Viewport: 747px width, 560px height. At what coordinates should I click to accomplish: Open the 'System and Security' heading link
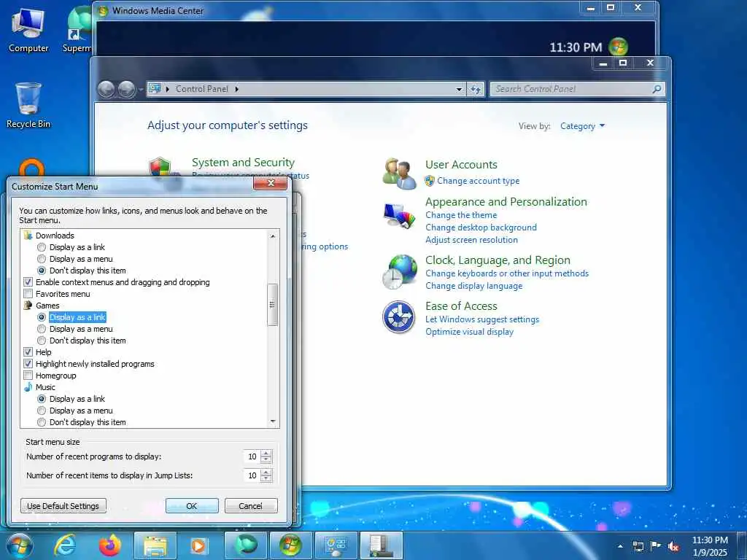(x=243, y=163)
